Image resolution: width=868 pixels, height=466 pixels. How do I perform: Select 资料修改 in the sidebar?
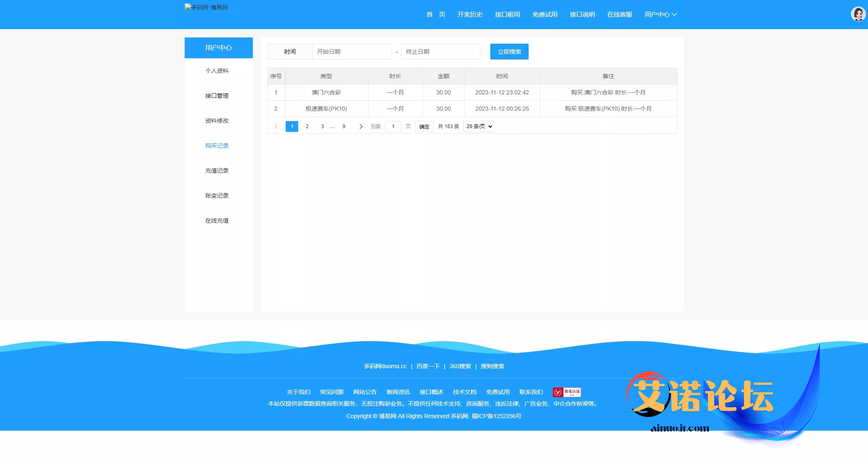point(217,121)
